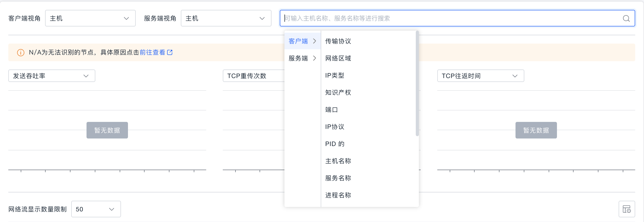644x222 pixels.
Task: Expand the 发送吞吐率 metric selector
Action: (52, 76)
